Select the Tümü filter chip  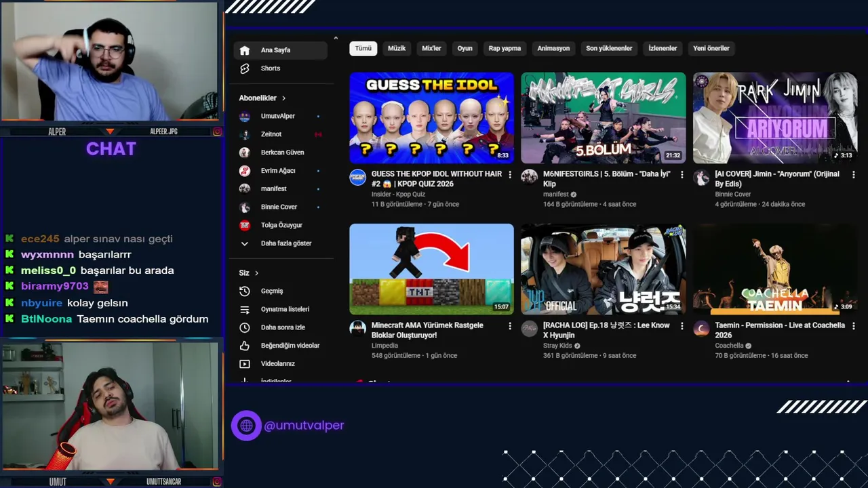363,48
